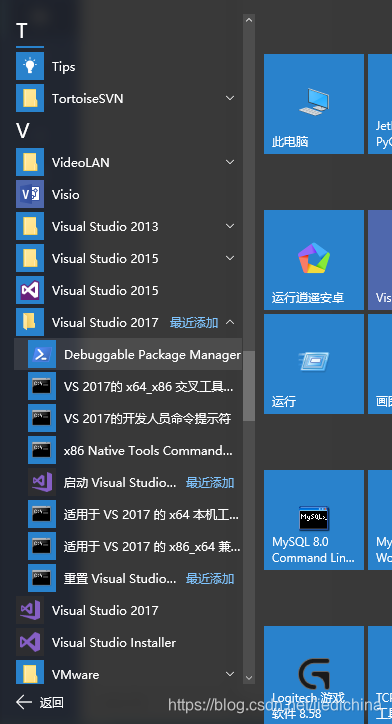Screen dimensions: 392x724
Task: Open the 运行逍遥安卓 tile
Action: tap(314, 260)
